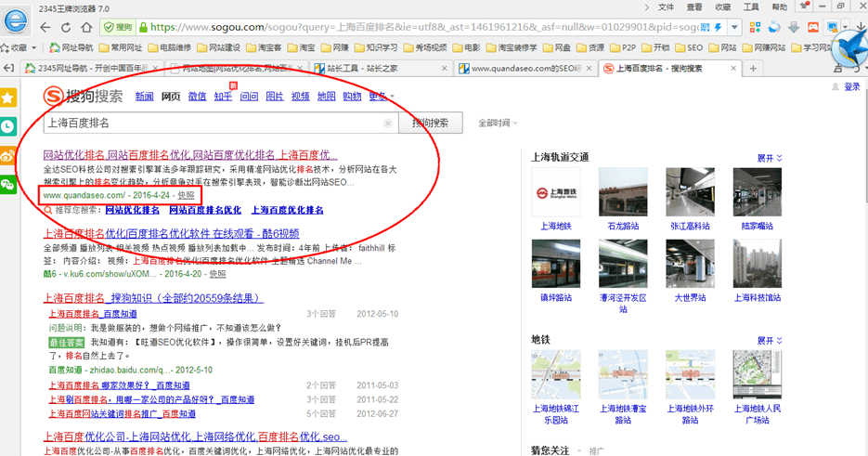
Task: Go back with the browser back arrow
Action: coord(45,27)
